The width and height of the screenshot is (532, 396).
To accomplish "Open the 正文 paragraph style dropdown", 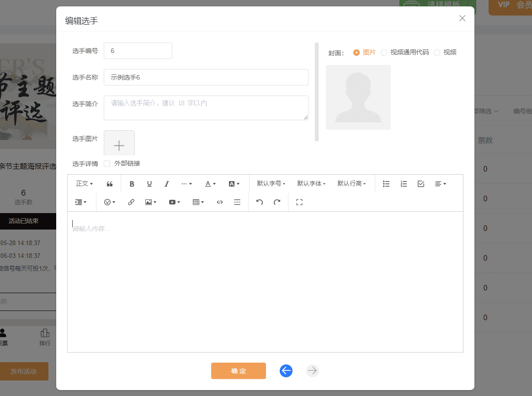I will [x=84, y=183].
